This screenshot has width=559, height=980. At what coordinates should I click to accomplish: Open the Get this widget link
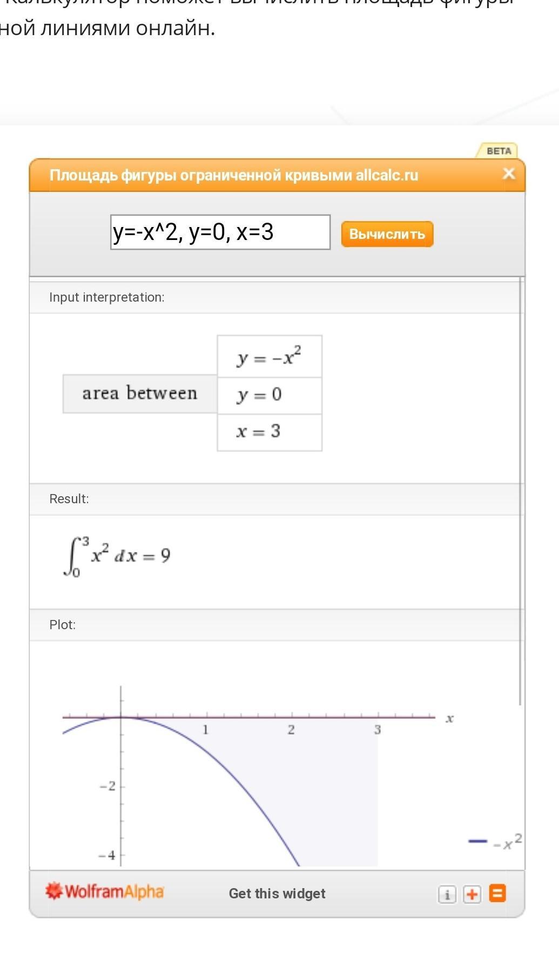click(277, 894)
